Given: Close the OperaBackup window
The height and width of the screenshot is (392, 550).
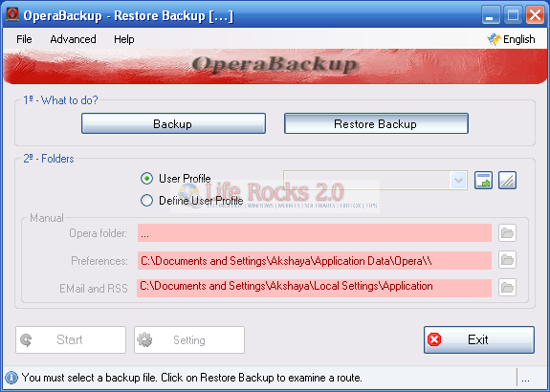Looking at the screenshot, I should (536, 15).
